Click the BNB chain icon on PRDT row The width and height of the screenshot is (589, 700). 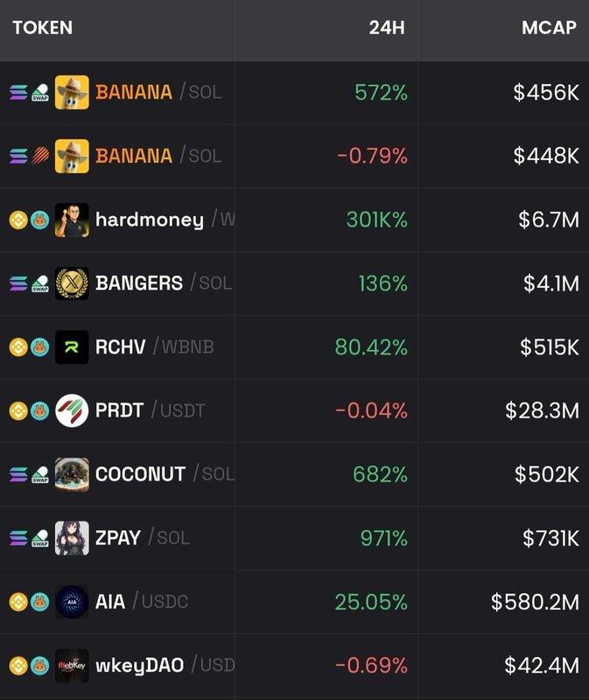coord(18,410)
